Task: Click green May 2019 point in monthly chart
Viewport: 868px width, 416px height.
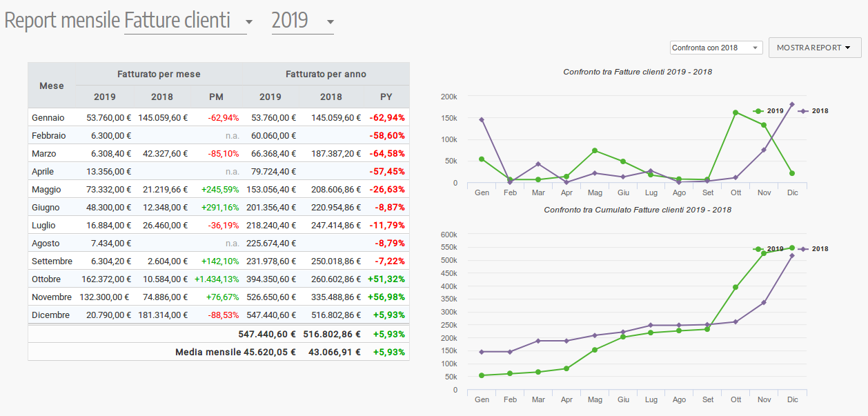Action: (595, 150)
